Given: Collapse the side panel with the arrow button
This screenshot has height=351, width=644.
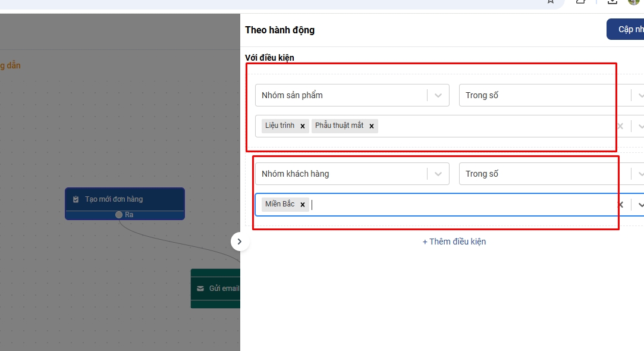Looking at the screenshot, I should tap(239, 242).
